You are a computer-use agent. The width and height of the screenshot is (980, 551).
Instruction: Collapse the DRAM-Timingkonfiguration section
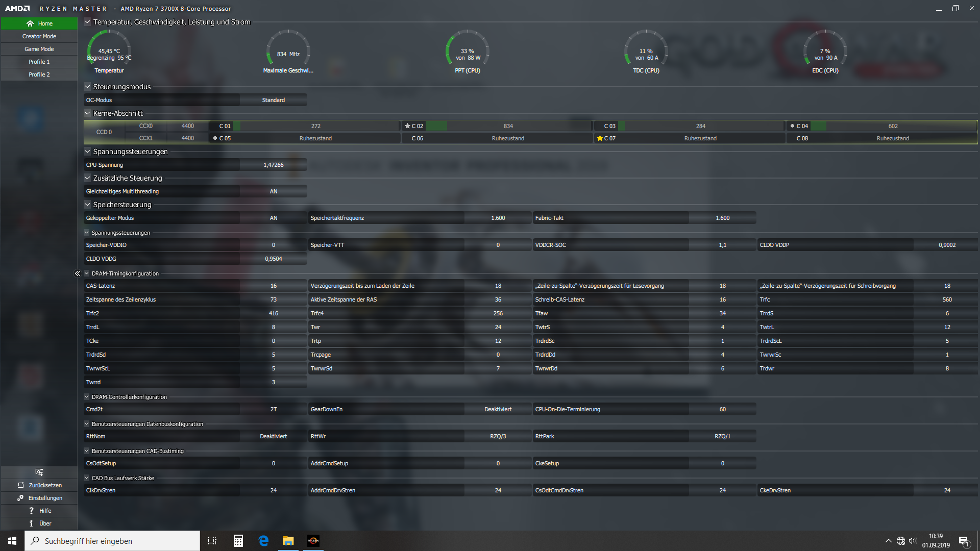pyautogui.click(x=87, y=273)
